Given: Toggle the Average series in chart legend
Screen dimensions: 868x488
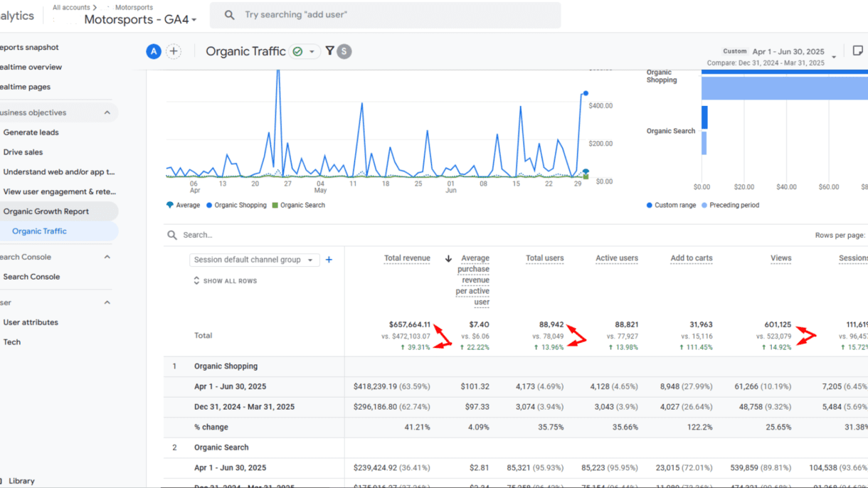Looking at the screenshot, I should coord(183,205).
